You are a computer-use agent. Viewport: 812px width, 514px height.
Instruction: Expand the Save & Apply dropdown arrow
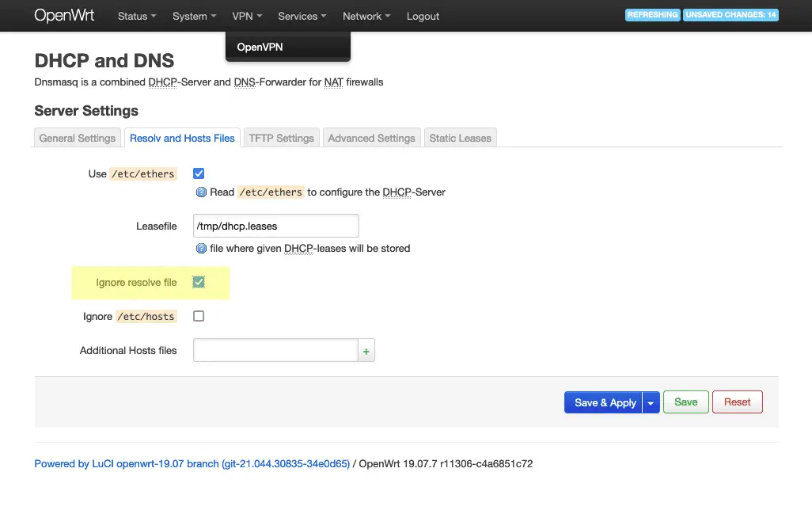tap(651, 402)
